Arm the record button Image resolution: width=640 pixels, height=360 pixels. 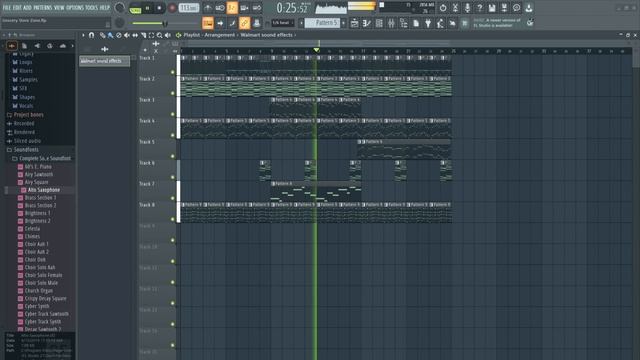172,8
